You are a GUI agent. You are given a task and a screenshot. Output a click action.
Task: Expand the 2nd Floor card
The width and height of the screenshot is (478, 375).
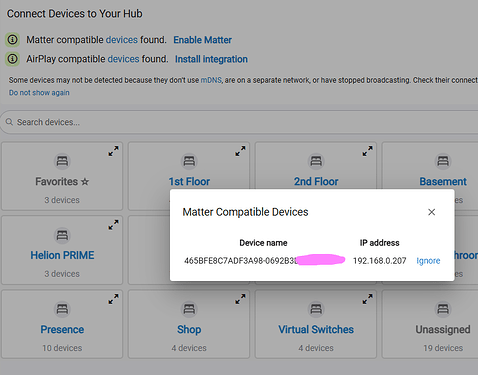coord(368,151)
